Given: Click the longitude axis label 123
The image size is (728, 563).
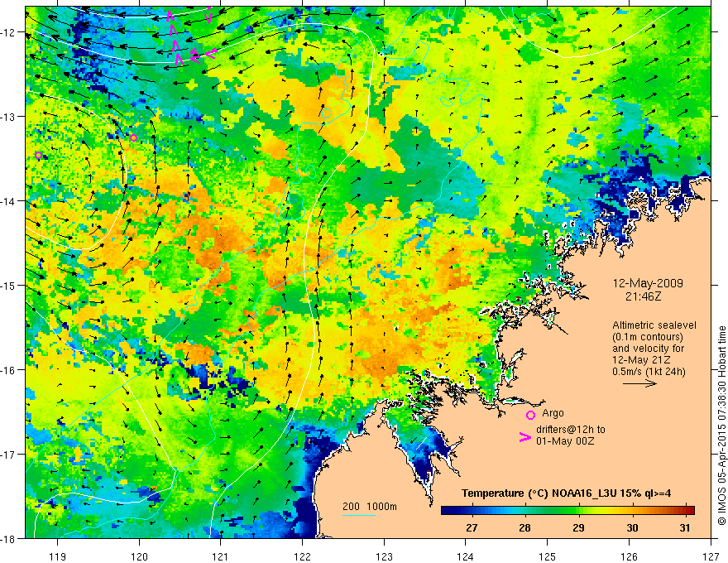Looking at the screenshot, I should (384, 556).
